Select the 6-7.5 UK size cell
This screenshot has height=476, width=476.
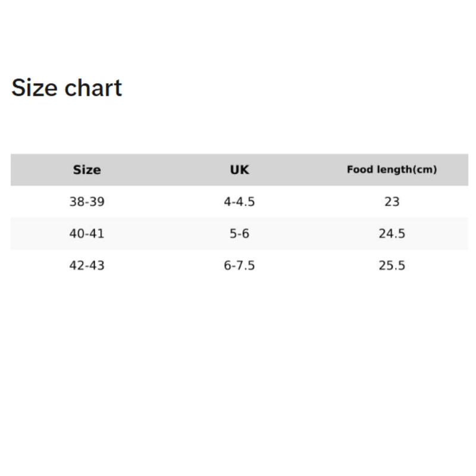pos(240,265)
